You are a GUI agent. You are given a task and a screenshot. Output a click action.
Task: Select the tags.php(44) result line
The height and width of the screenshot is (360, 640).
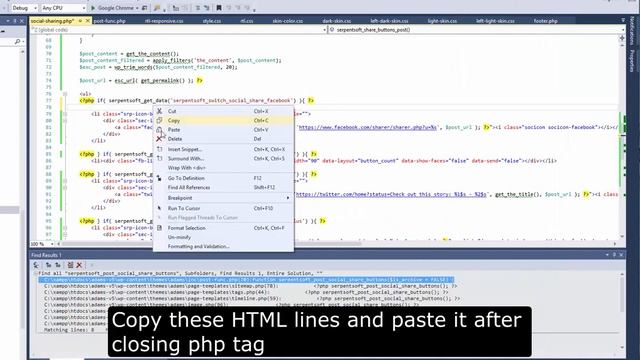pyautogui.click(x=246, y=292)
